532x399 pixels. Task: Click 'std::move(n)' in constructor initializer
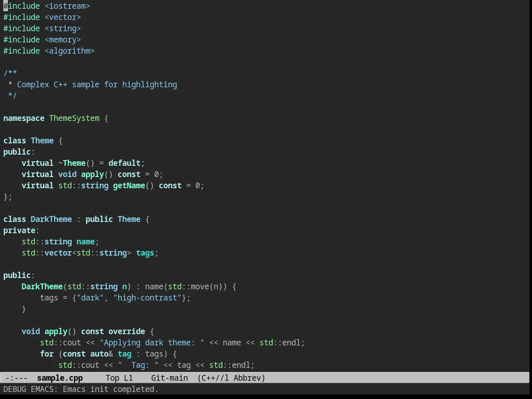click(x=195, y=286)
